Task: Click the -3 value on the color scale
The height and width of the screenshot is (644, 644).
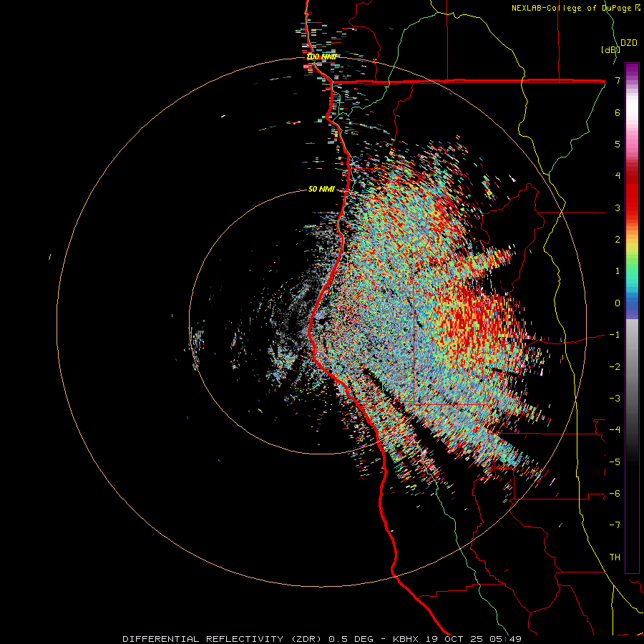Action: tap(615, 399)
